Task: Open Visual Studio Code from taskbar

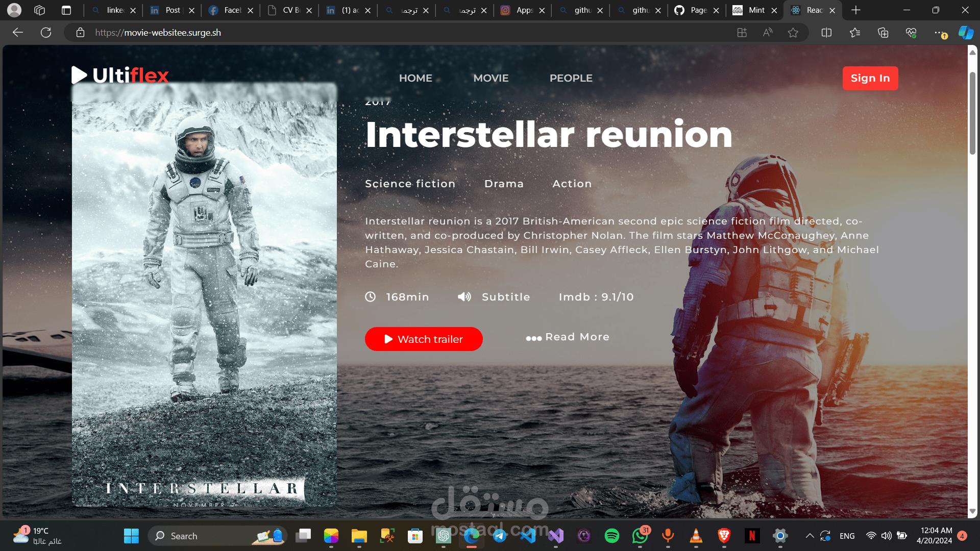Action: (x=528, y=536)
